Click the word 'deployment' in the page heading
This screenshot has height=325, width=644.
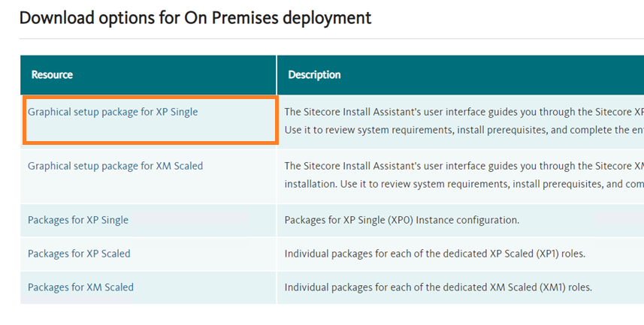click(x=331, y=17)
